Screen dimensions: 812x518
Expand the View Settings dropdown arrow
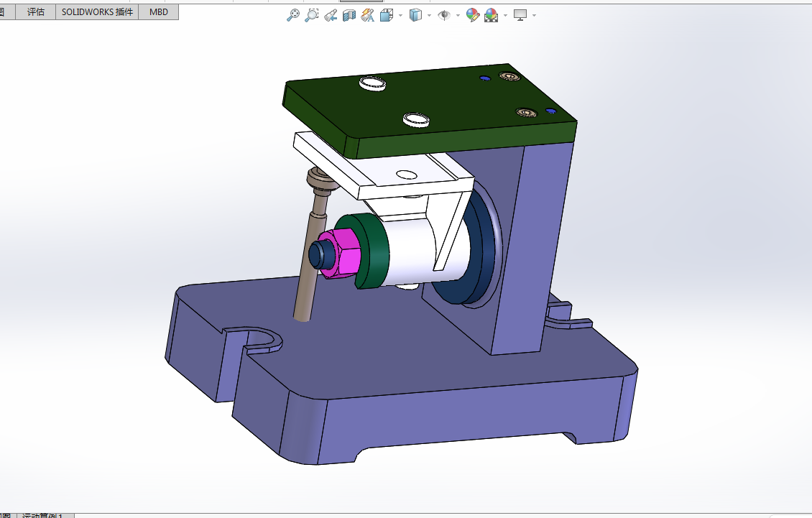tap(534, 16)
